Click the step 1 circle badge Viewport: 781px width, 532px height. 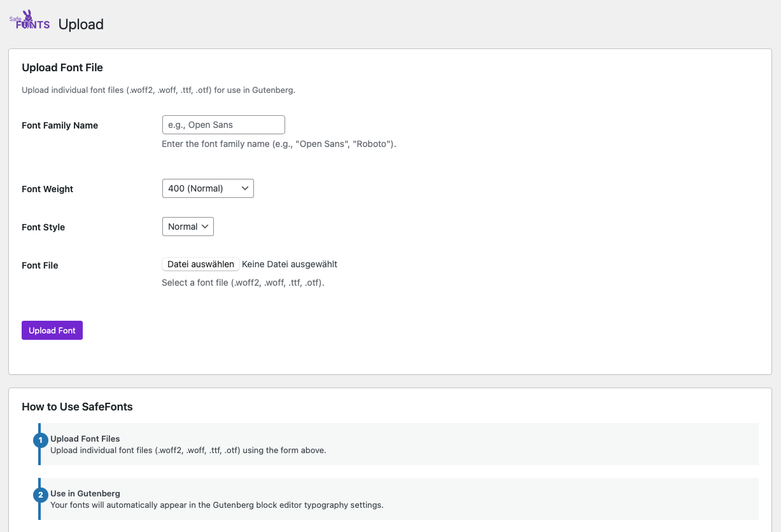pos(40,440)
